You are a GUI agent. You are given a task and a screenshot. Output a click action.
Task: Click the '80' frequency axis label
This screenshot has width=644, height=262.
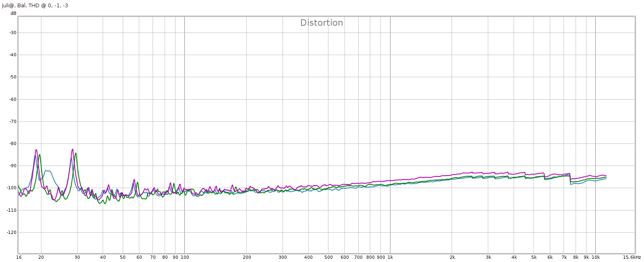[165, 258]
